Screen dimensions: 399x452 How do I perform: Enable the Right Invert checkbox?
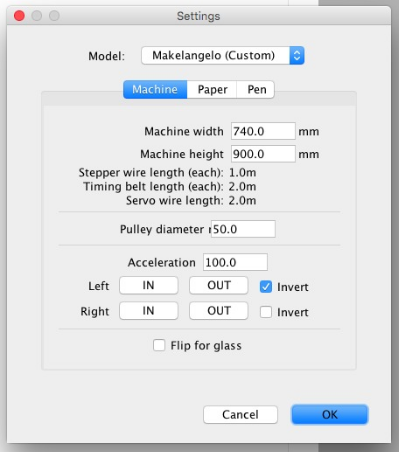coord(266,312)
